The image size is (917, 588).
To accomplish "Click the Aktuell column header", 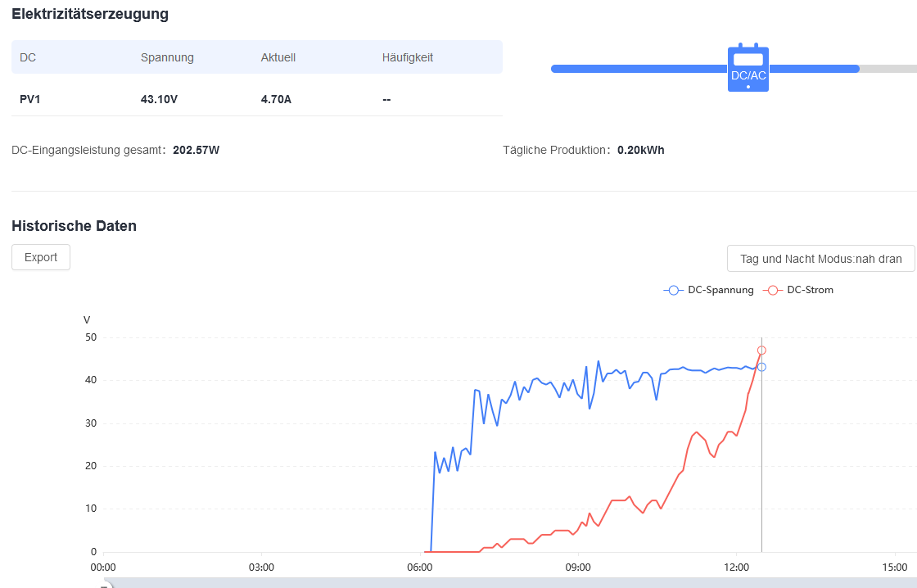I will (278, 57).
